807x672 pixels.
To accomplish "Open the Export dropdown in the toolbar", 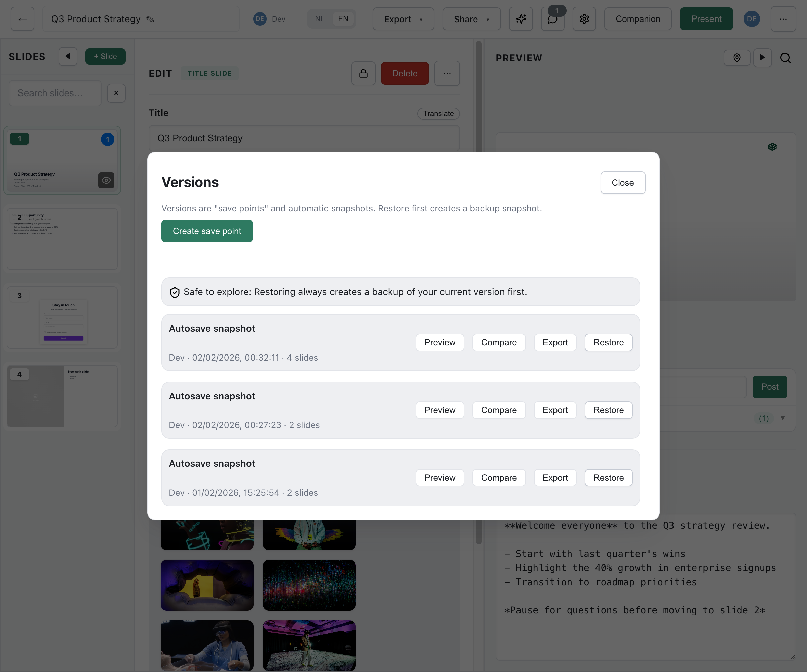I will click(403, 19).
